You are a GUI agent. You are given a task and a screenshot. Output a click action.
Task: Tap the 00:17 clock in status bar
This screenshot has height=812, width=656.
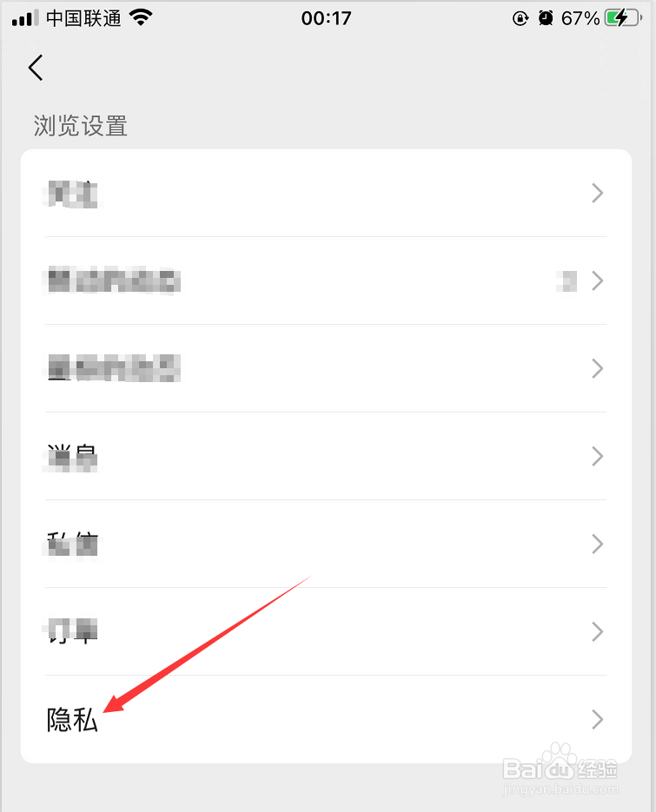coord(326,18)
